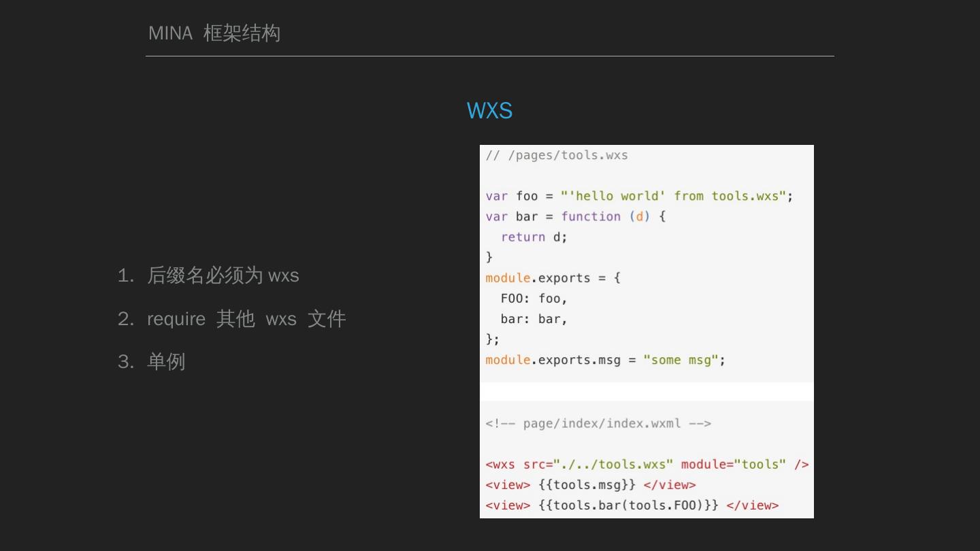Click the "return d;" code line
Viewport: 980px width, 551px height.
click(534, 237)
